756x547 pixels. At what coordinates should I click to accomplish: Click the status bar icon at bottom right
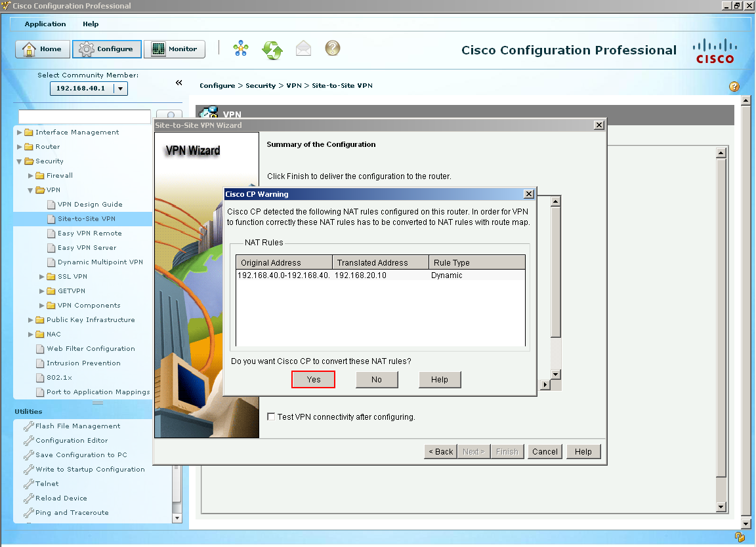740,537
